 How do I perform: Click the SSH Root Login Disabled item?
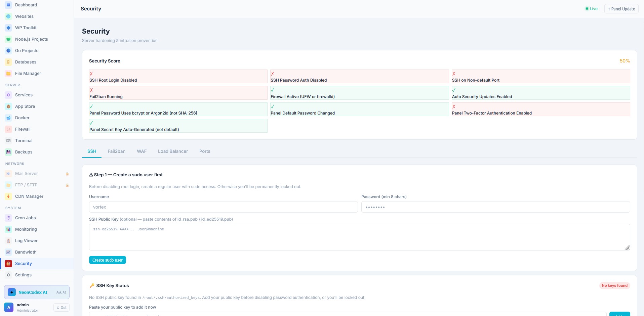tap(178, 77)
